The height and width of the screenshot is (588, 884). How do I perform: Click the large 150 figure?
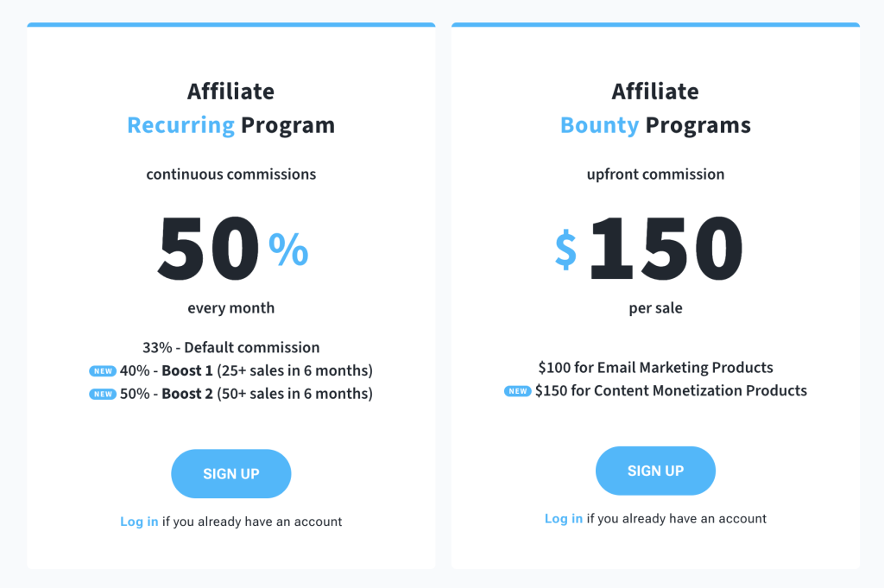pos(666,248)
